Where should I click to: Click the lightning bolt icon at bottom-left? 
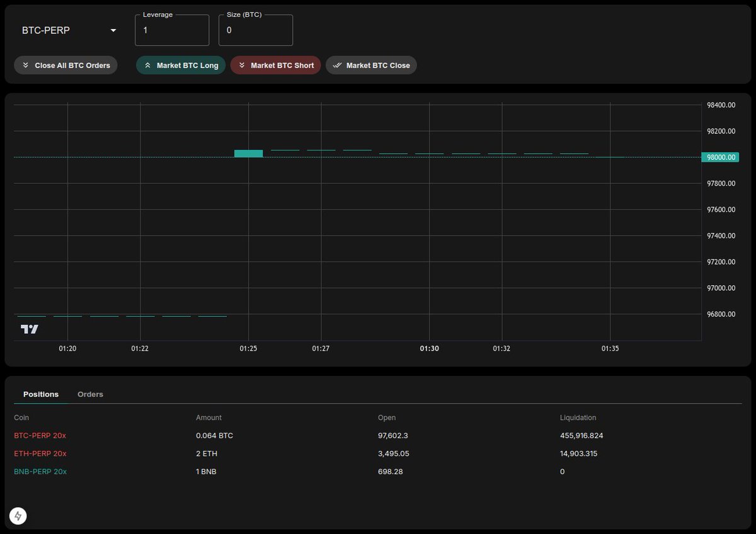point(18,516)
